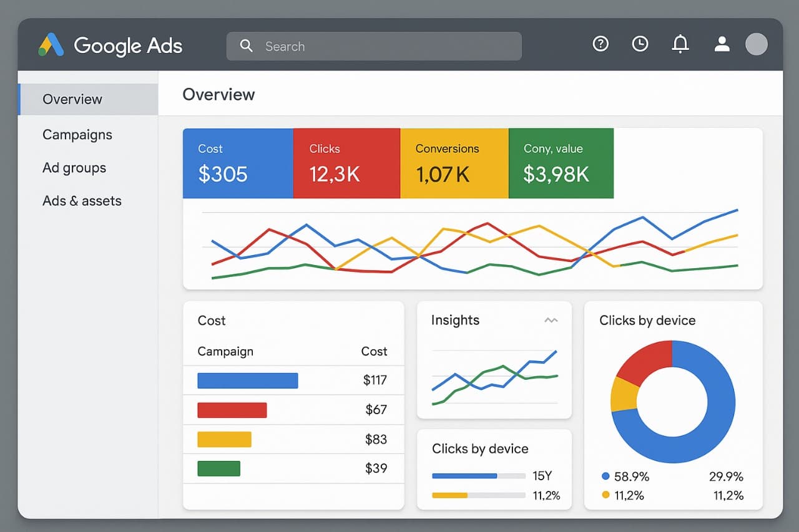Select the green Conv. value tile

click(561, 163)
